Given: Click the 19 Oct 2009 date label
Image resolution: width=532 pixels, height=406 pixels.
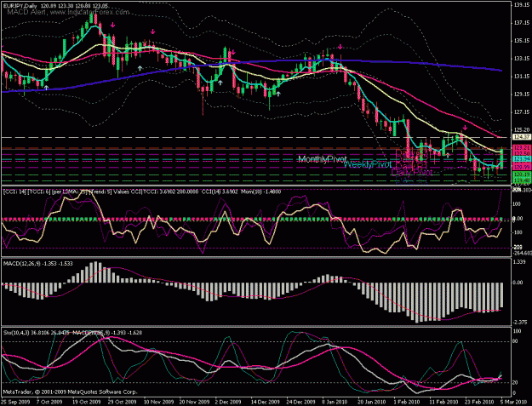Looking at the screenshot, I should (x=87, y=402).
